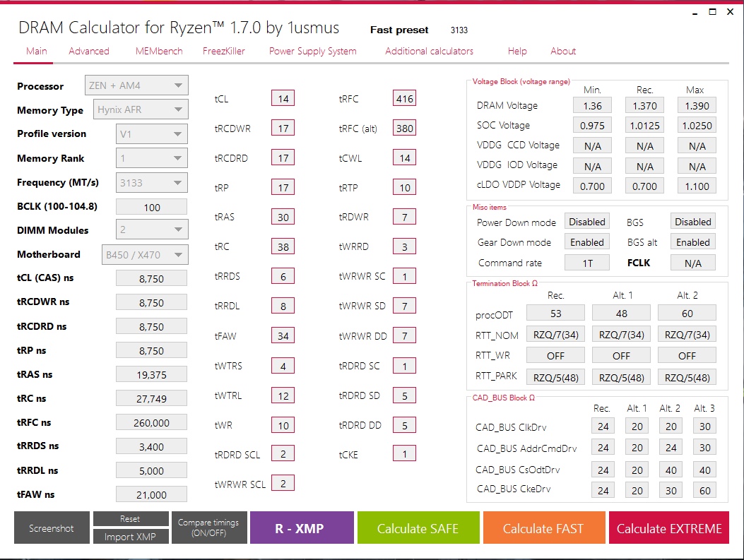Click the tRFC ns value 260,000
744x560 pixels.
[x=151, y=422]
